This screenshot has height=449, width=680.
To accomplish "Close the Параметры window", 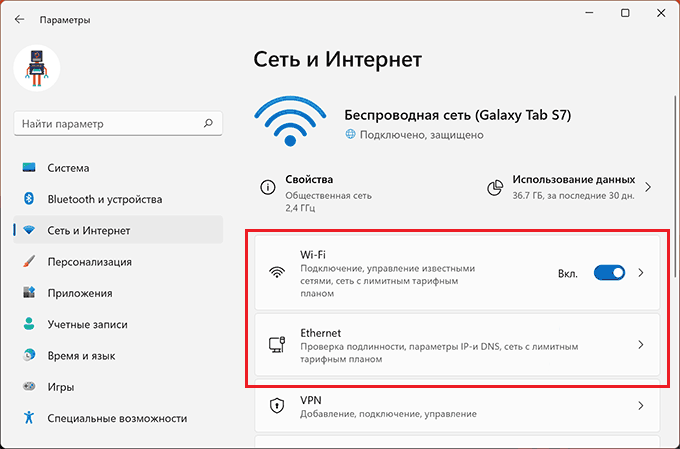I will (x=661, y=13).
